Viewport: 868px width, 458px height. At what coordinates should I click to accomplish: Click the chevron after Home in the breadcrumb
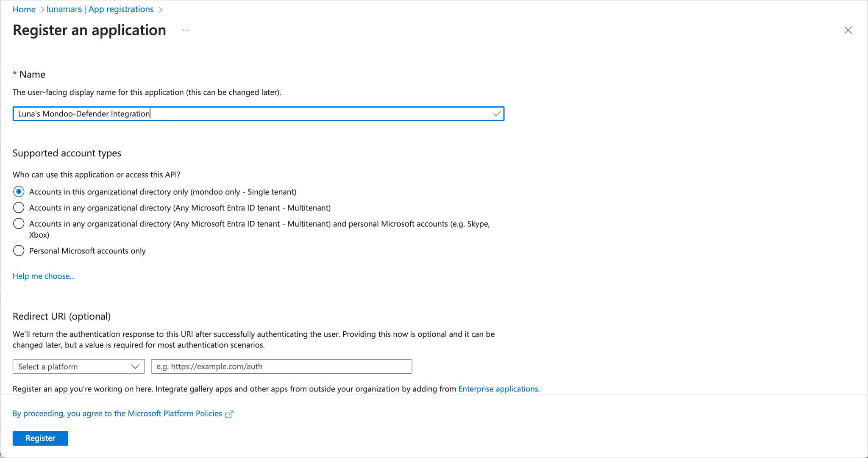click(x=42, y=9)
